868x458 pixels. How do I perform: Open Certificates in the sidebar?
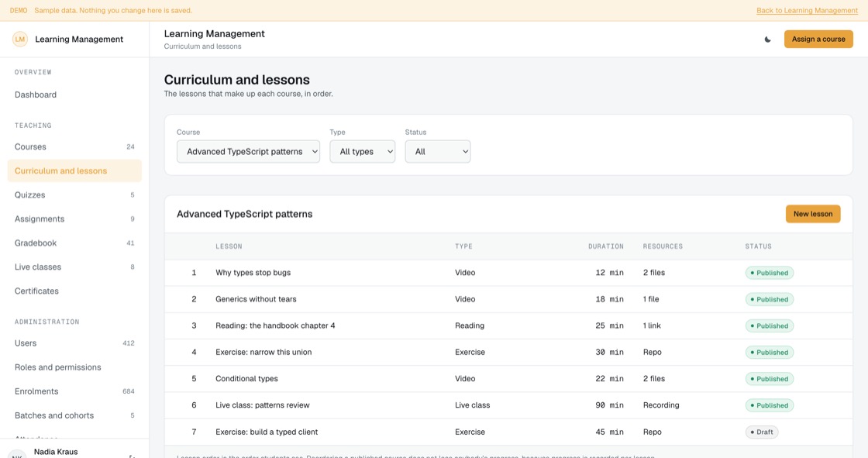pos(74,291)
